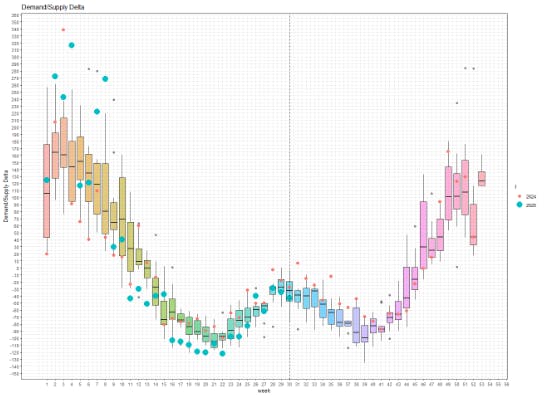The image size is (547, 396).
Task: Click the lavender box at week 38
Action: pyautogui.click(x=356, y=325)
